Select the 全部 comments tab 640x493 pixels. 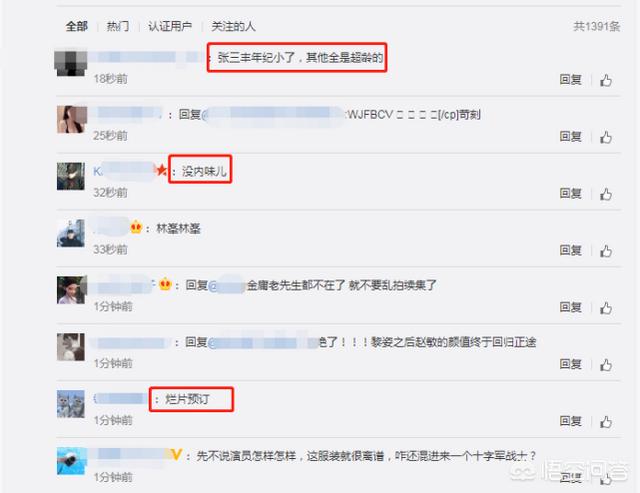pos(77,27)
